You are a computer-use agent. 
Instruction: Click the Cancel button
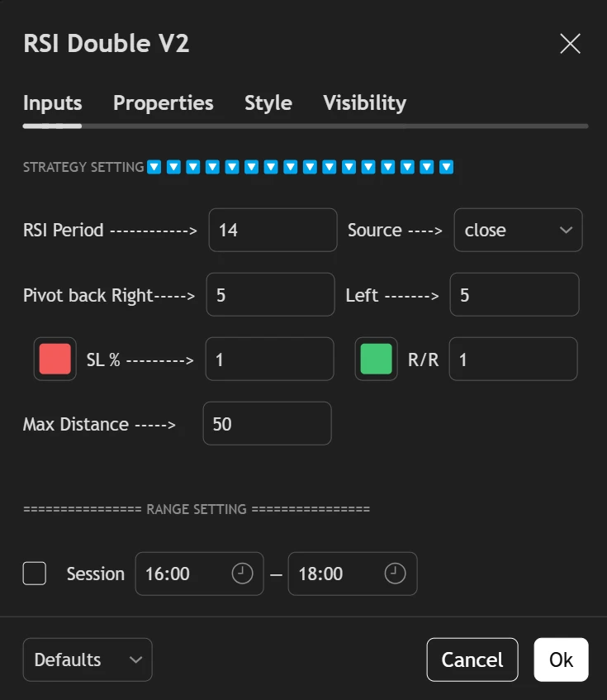[472, 660]
